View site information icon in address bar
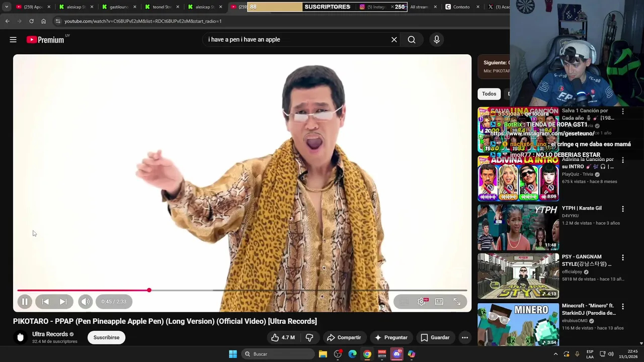 click(x=58, y=21)
